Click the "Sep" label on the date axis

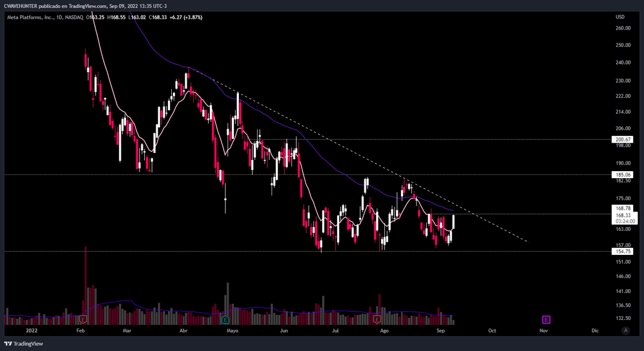point(441,331)
